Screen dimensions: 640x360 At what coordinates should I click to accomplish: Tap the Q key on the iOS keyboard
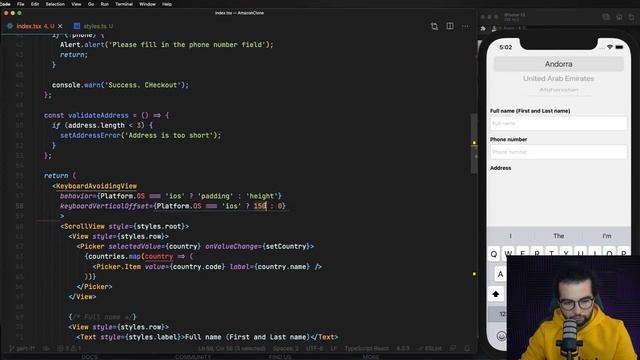pyautogui.click(x=494, y=254)
